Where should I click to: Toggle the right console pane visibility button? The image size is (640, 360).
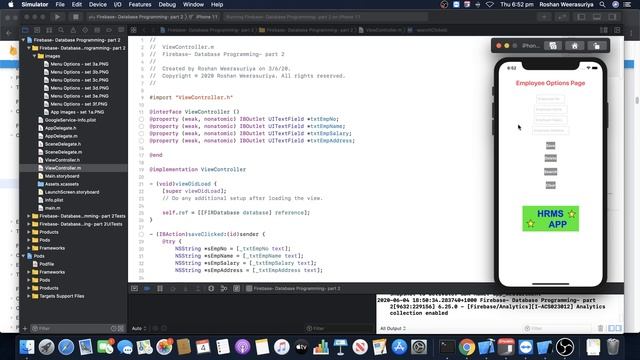(618, 328)
